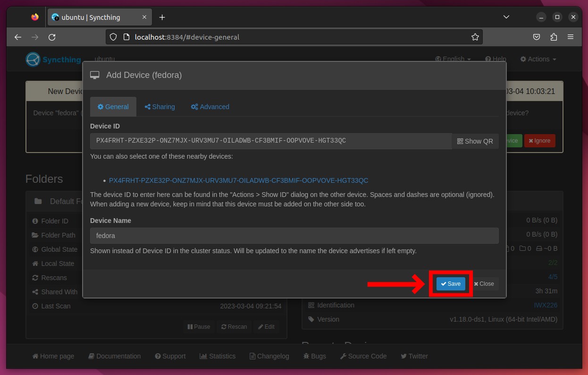Reload the page using the refresh icon
Viewport: 588px width, 375px height.
coord(52,37)
